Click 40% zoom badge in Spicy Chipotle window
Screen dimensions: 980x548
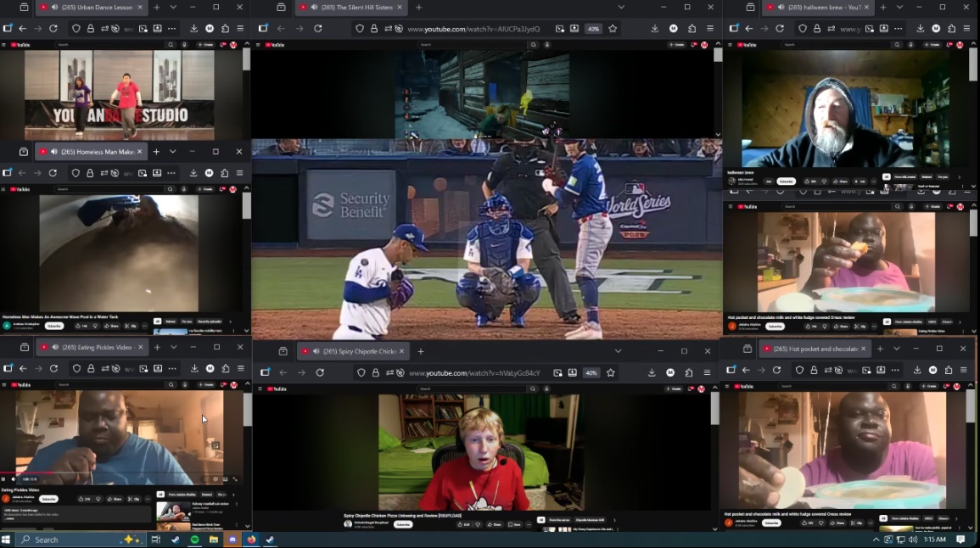(x=591, y=373)
